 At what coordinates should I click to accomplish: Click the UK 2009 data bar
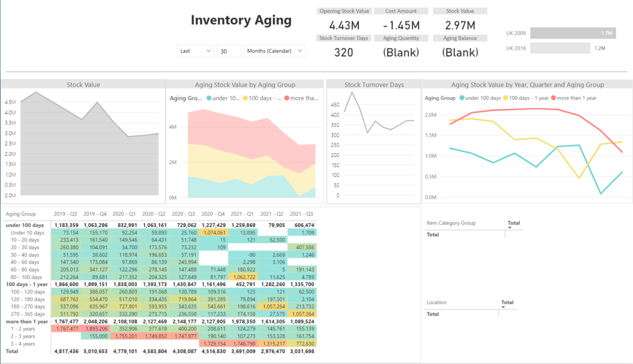[573, 33]
